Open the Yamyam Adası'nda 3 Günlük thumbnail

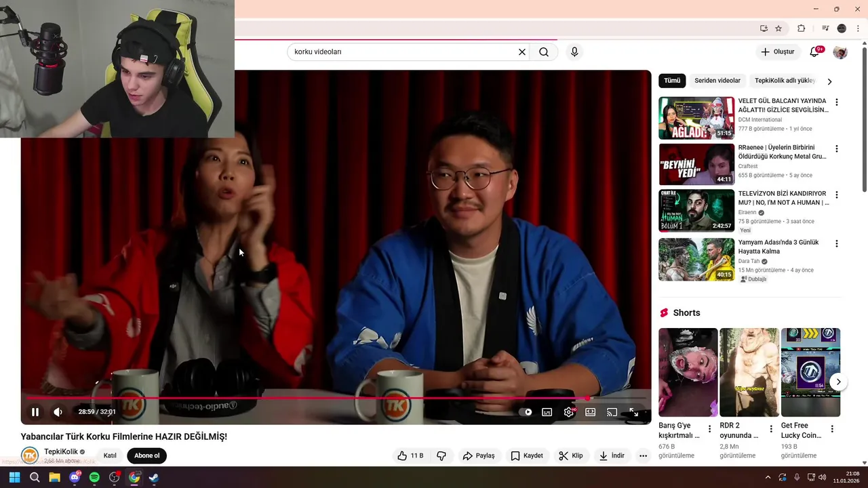[x=696, y=259]
